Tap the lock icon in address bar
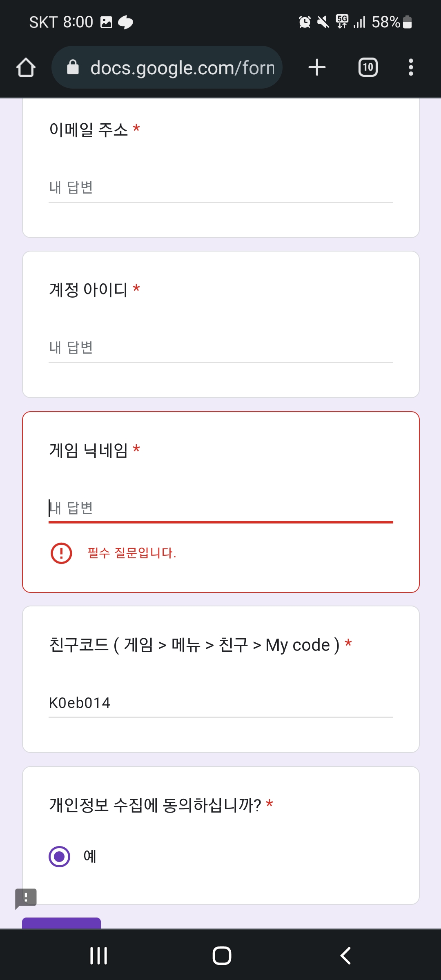Viewport: 441px width, 980px height. (x=73, y=67)
